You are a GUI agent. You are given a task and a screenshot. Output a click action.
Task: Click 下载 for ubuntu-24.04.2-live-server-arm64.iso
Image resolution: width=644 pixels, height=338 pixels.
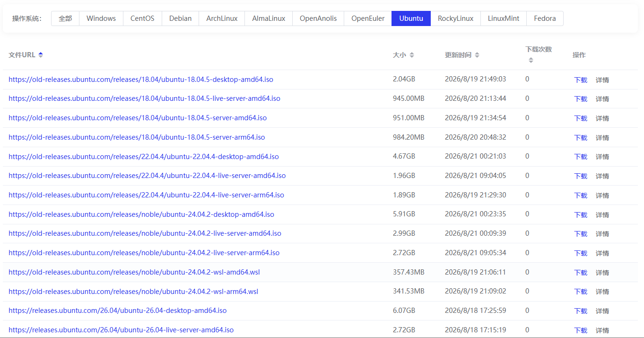[x=581, y=253]
